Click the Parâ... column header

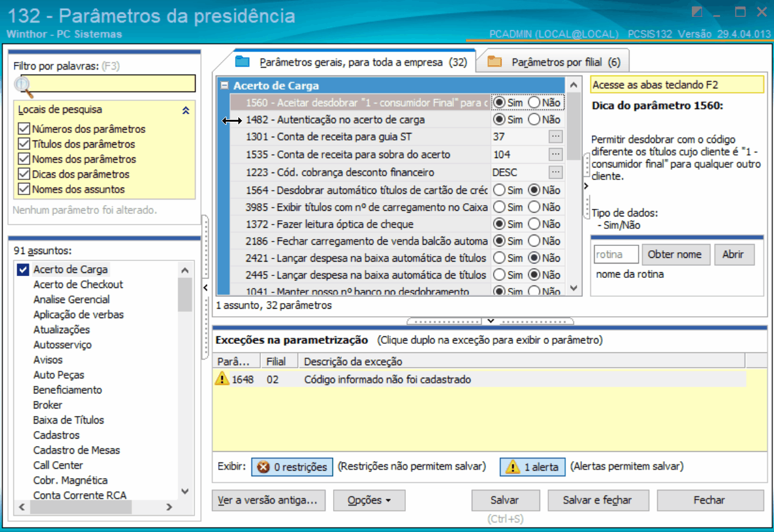[x=236, y=361]
